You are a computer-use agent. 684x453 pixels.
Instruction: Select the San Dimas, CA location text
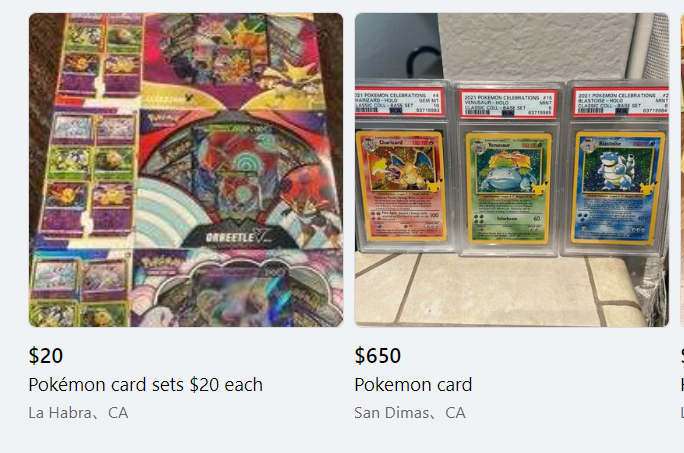pyautogui.click(x=410, y=413)
